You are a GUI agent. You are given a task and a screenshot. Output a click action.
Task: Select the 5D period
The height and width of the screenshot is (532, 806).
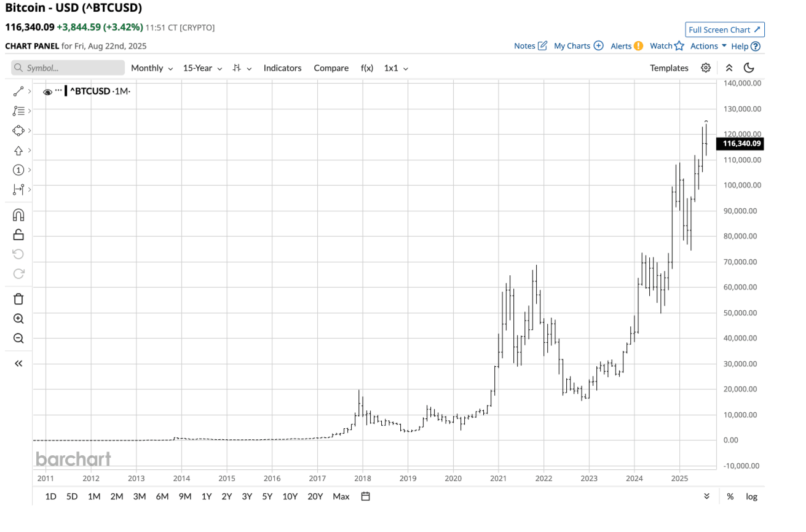pos(72,496)
